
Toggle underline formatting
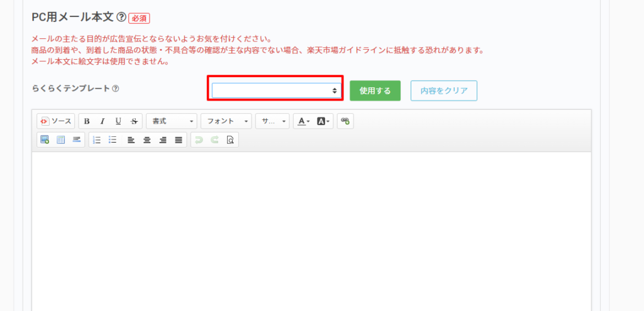tap(118, 121)
